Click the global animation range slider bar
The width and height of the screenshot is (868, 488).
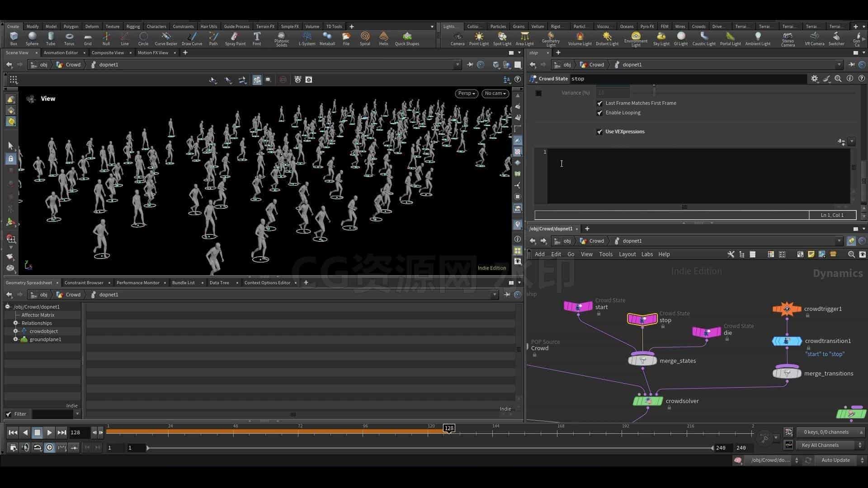[x=429, y=448]
